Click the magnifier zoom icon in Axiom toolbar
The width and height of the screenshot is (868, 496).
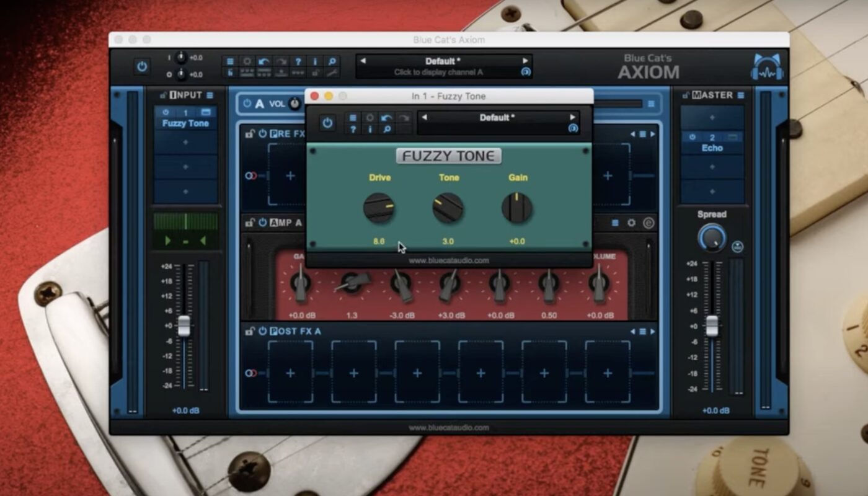click(x=332, y=61)
